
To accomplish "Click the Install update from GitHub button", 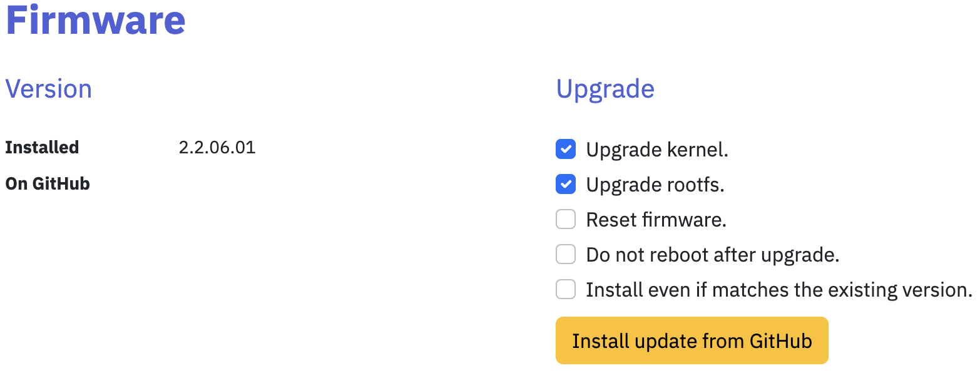I will pyautogui.click(x=692, y=340).
